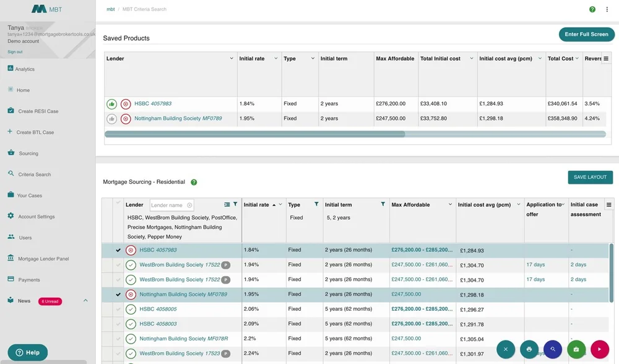Viewport: 619px width, 364px height.
Task: Open the Type column dropdown in Saved Products
Action: tap(313, 58)
